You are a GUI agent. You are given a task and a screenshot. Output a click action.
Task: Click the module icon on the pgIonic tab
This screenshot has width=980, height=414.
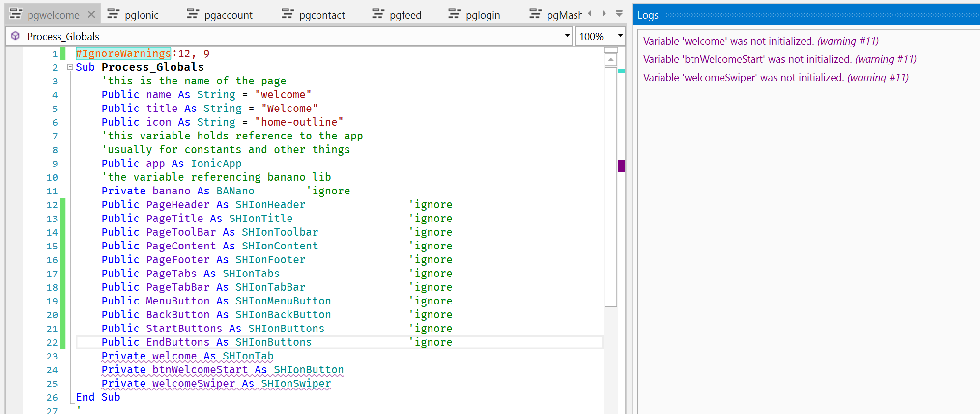tap(113, 14)
